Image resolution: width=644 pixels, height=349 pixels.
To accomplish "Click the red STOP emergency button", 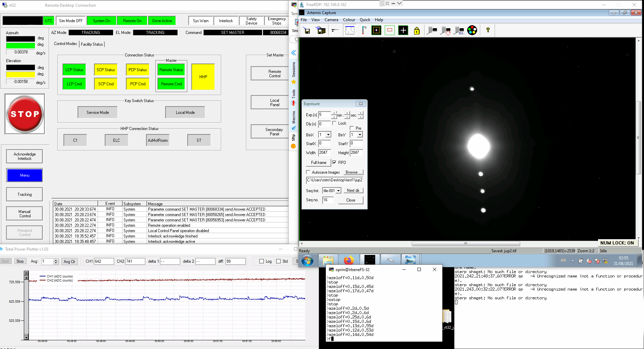I will 25,114.
